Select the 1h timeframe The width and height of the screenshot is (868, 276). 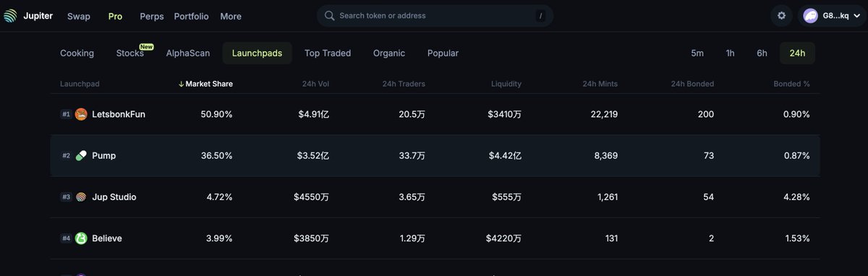tap(731, 53)
